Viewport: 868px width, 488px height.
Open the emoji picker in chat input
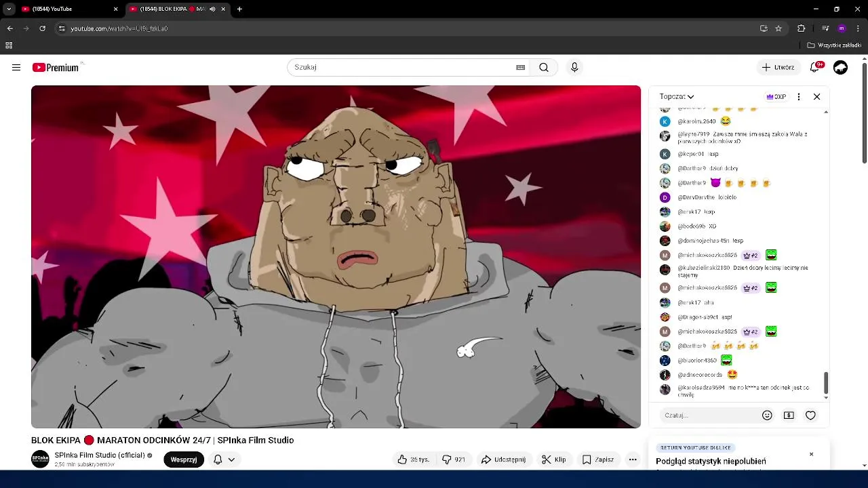tap(767, 415)
